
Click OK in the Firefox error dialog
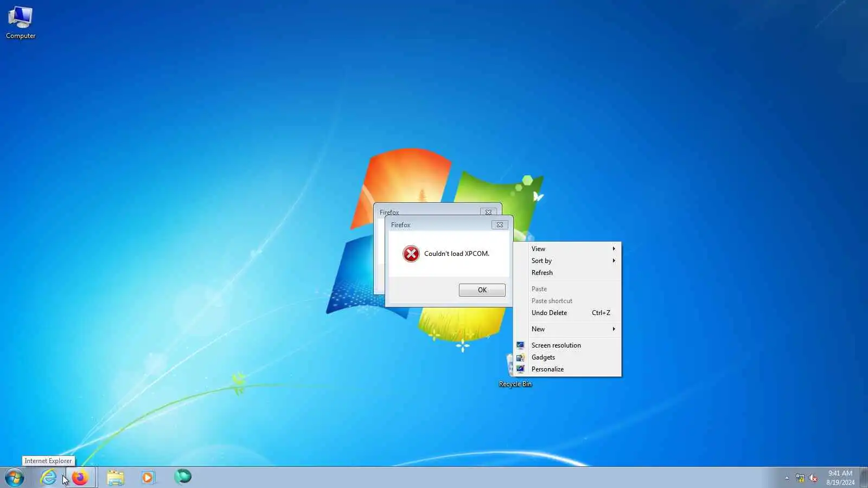click(482, 290)
